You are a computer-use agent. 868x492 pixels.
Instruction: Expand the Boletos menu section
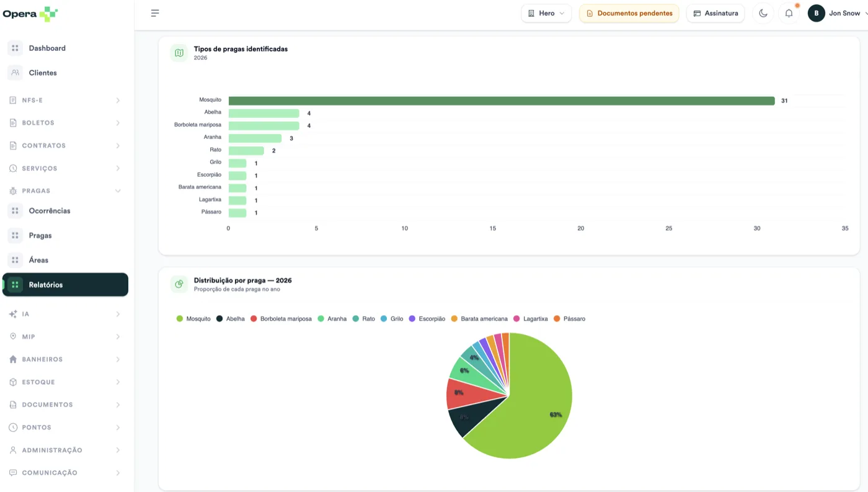(66, 123)
